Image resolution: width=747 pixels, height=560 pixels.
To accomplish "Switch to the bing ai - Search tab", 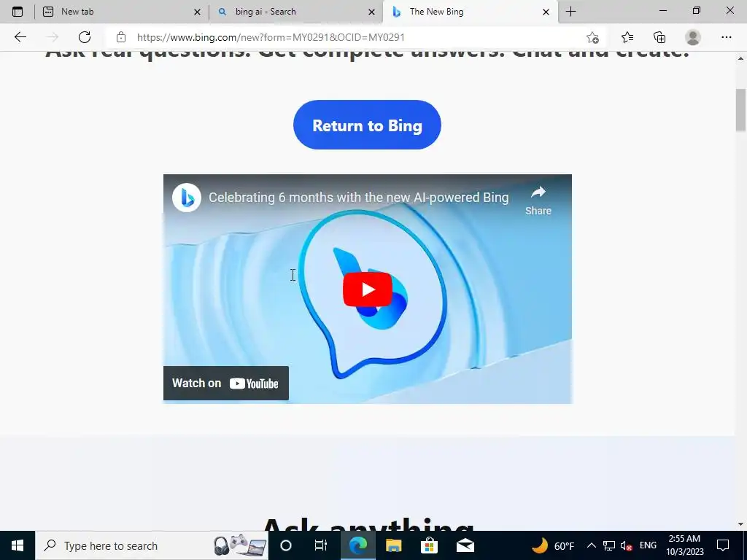I will point(295,12).
